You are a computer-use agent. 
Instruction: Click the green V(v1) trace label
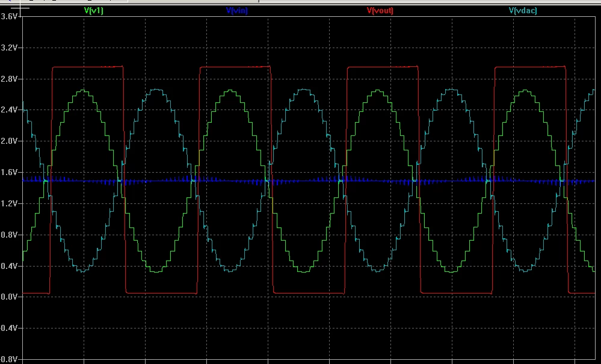[x=93, y=11]
